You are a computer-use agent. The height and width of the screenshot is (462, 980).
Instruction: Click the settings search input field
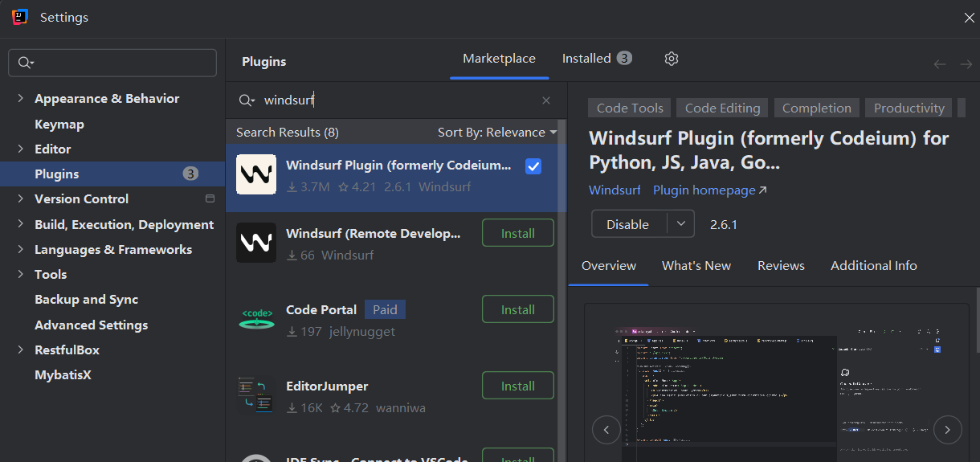click(x=112, y=63)
